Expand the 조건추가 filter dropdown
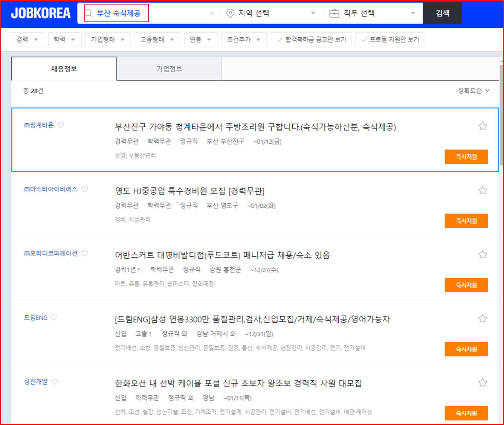This screenshot has width=504, height=425. (x=244, y=40)
